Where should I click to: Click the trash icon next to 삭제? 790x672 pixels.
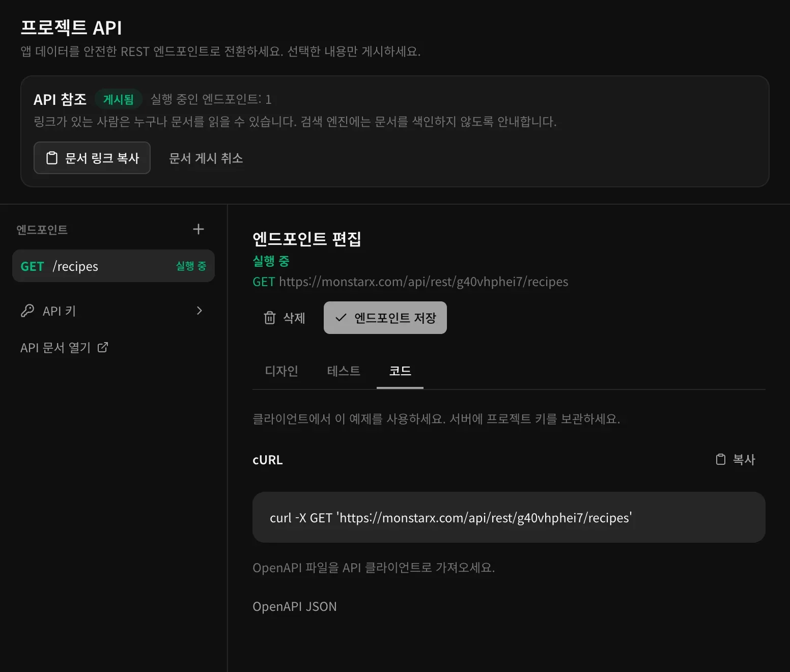pyautogui.click(x=270, y=318)
